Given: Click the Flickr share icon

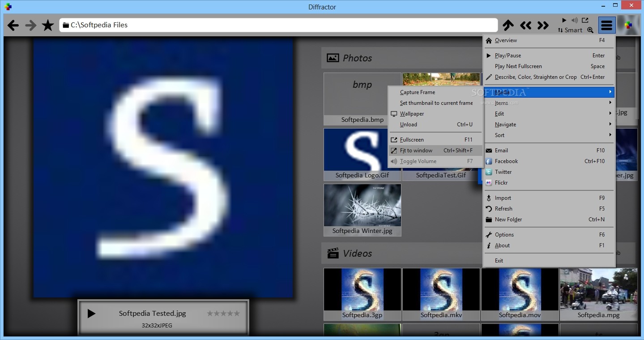Looking at the screenshot, I should [489, 183].
